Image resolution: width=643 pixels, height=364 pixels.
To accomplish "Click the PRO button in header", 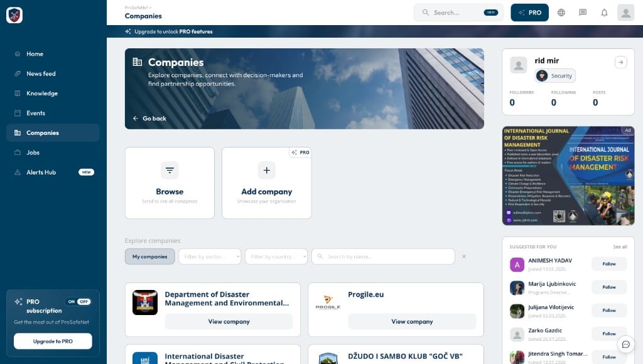I will tap(529, 13).
